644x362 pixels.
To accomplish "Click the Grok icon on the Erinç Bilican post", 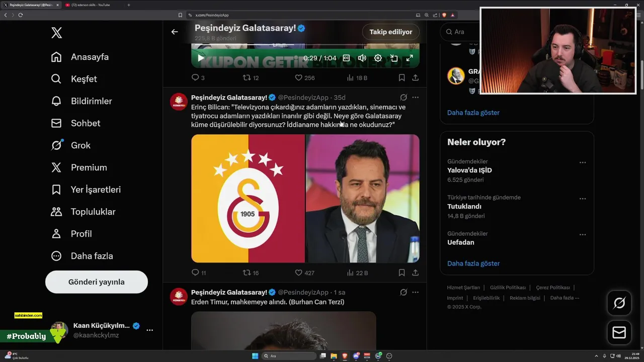I will [x=404, y=98].
